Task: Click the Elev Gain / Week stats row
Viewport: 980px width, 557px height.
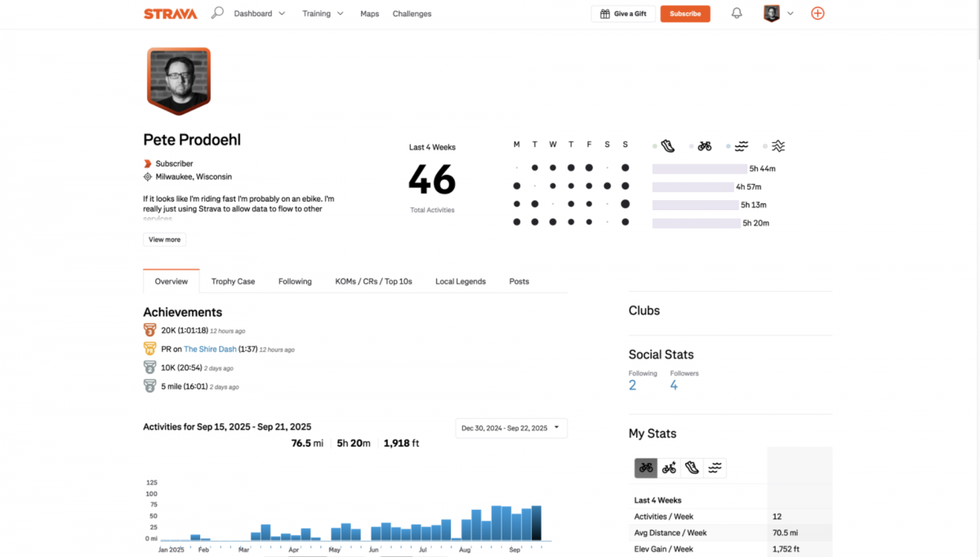Action: (733, 549)
